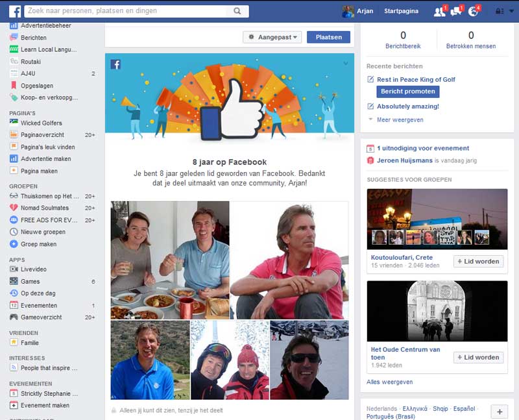Open Jeroen Huijsmans birthday link

point(404,160)
